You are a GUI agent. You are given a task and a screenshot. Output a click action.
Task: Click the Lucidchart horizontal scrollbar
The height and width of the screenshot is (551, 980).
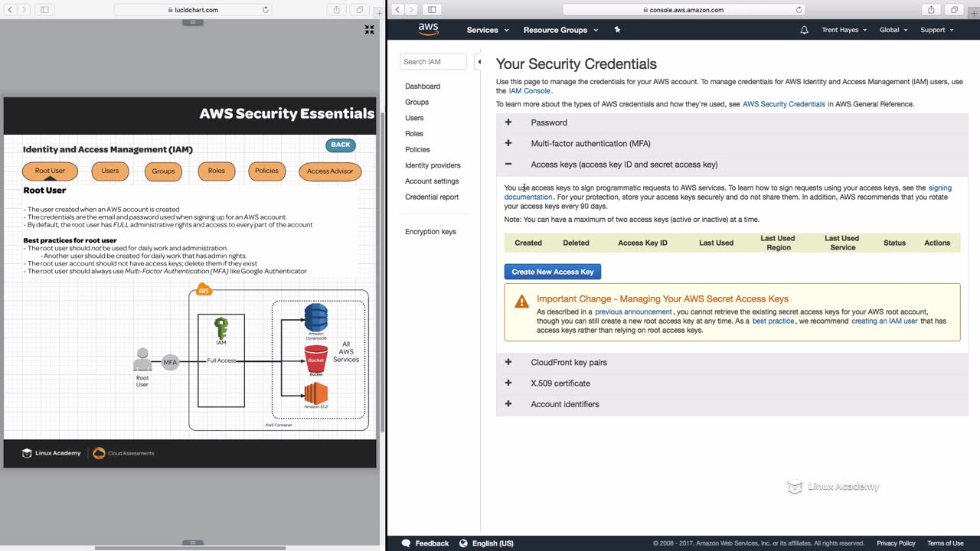coord(190,548)
